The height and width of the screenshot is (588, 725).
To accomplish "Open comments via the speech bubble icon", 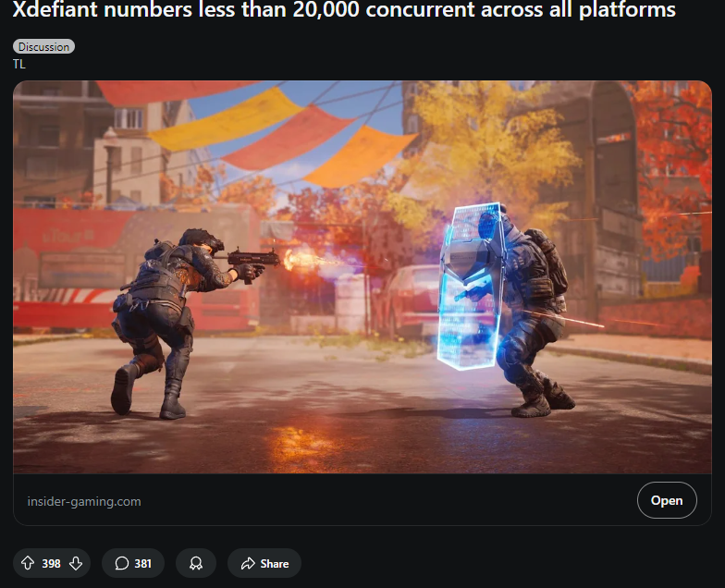I will click(x=122, y=563).
